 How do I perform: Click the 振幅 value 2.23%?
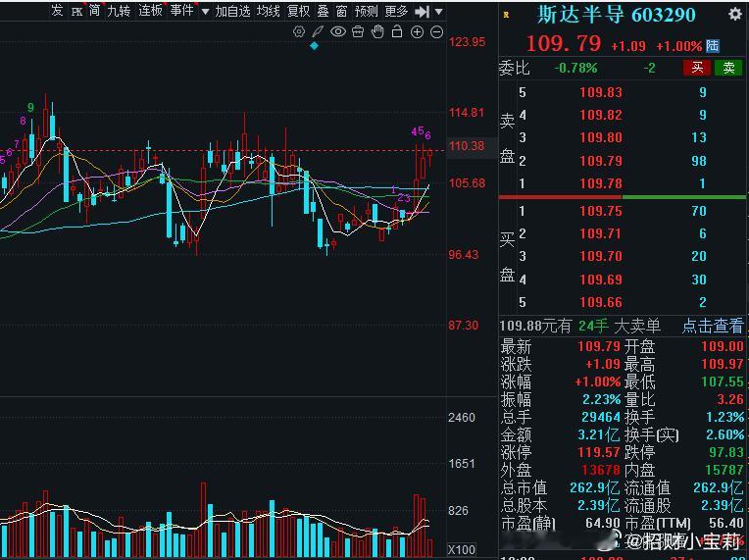pyautogui.click(x=602, y=399)
